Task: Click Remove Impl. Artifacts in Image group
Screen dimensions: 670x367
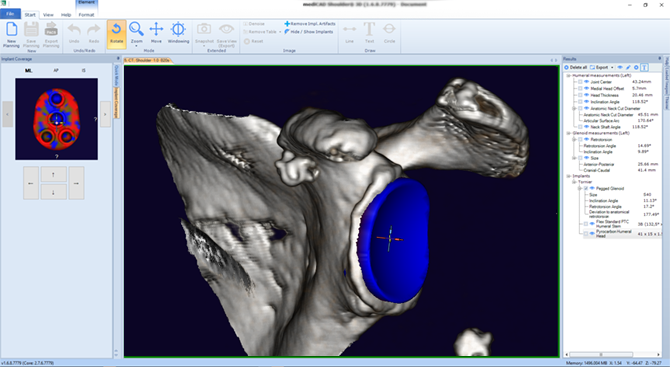Action: (310, 24)
